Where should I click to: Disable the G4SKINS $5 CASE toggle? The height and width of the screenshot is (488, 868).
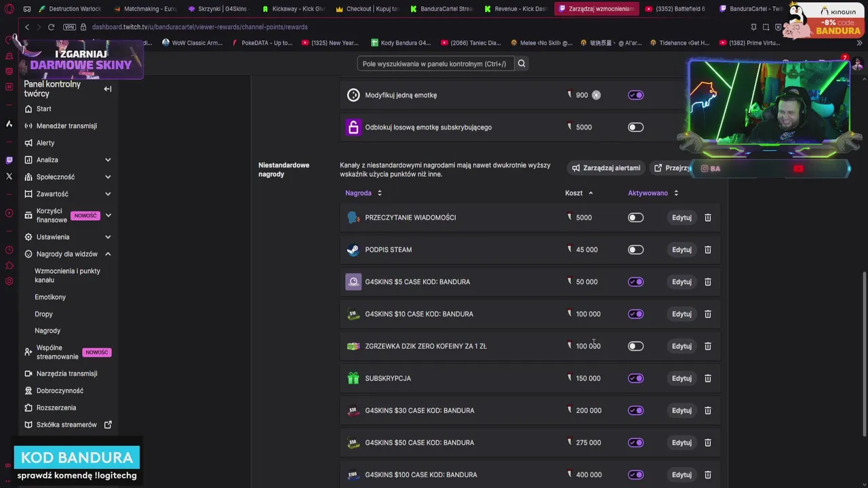tap(635, 282)
